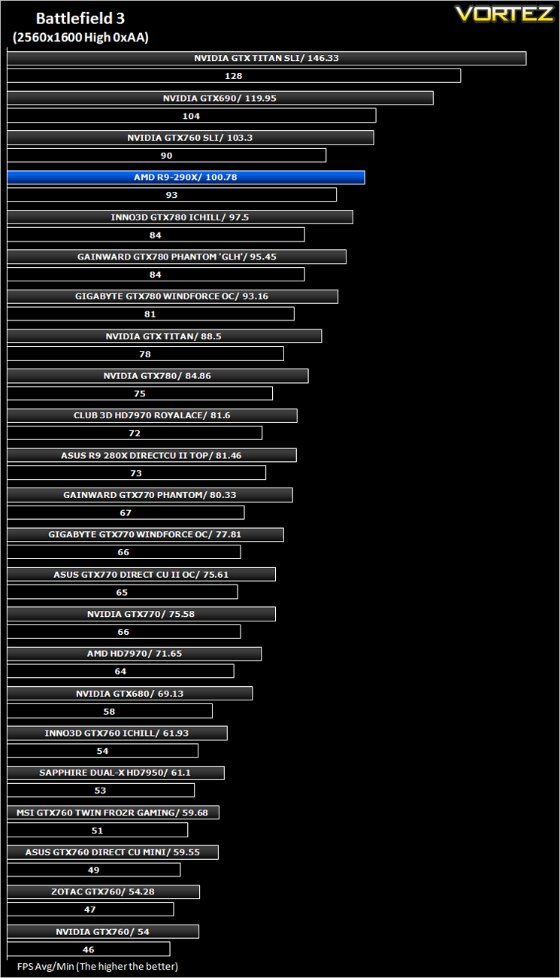
Task: Click MSI GTX760 TWIN FROZR GAMING bar
Action: (x=114, y=812)
